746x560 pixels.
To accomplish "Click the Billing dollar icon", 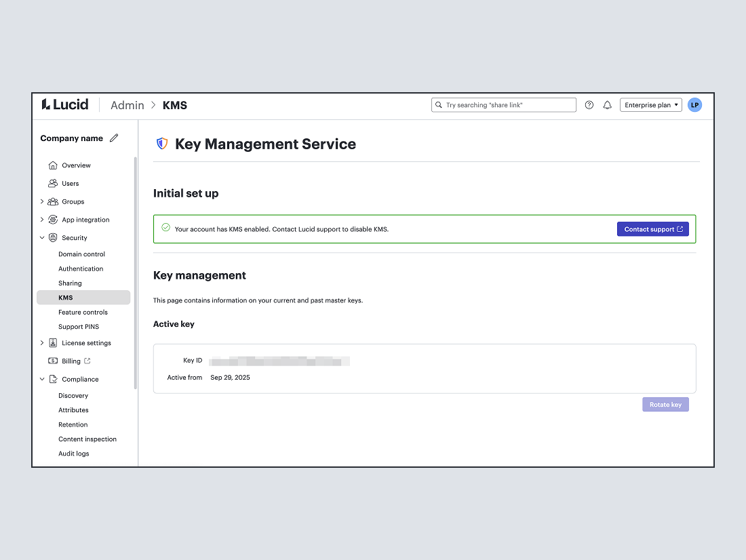I will tap(53, 361).
